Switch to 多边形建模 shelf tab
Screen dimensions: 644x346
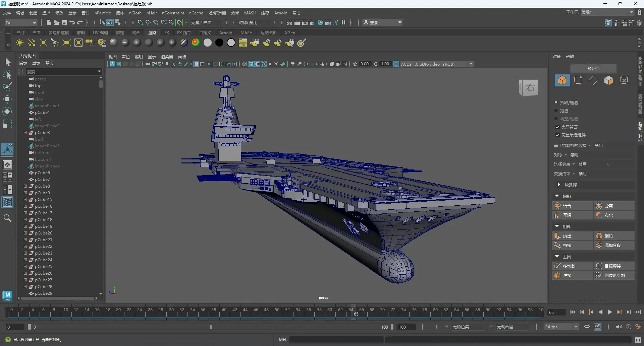[59, 32]
